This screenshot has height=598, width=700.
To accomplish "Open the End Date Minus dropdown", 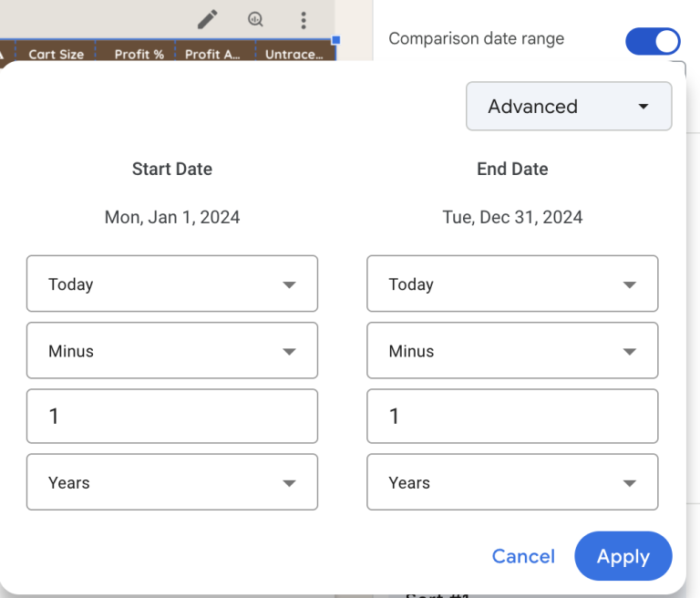I will (512, 351).
